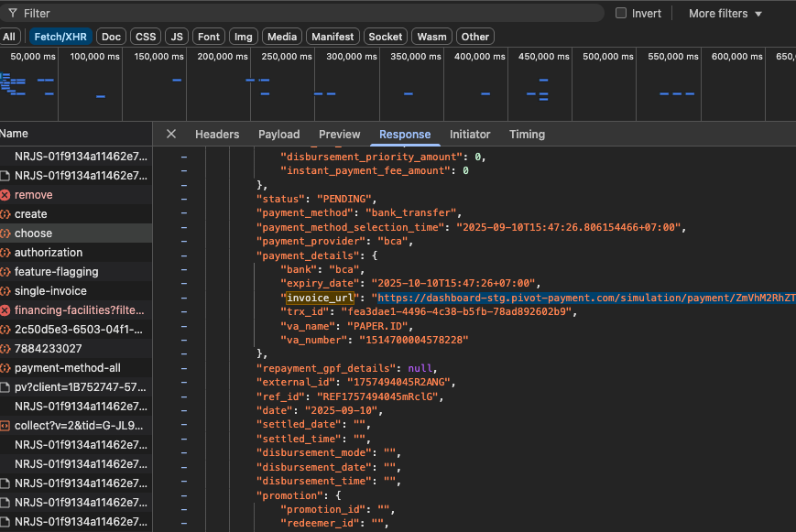Click the filter funnel icon
796x532 pixels.
tap(12, 14)
